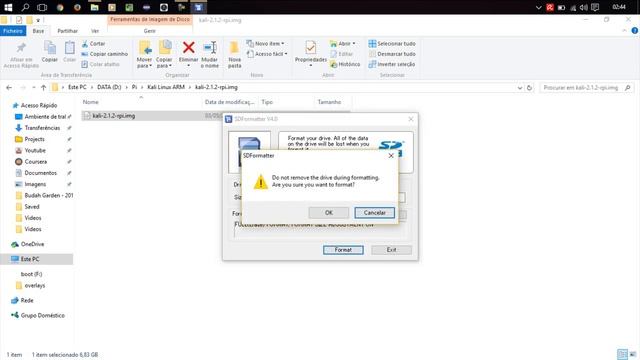Click Colar atalho in the ribbon
The width and height of the screenshot is (640, 360).
pos(100,64)
